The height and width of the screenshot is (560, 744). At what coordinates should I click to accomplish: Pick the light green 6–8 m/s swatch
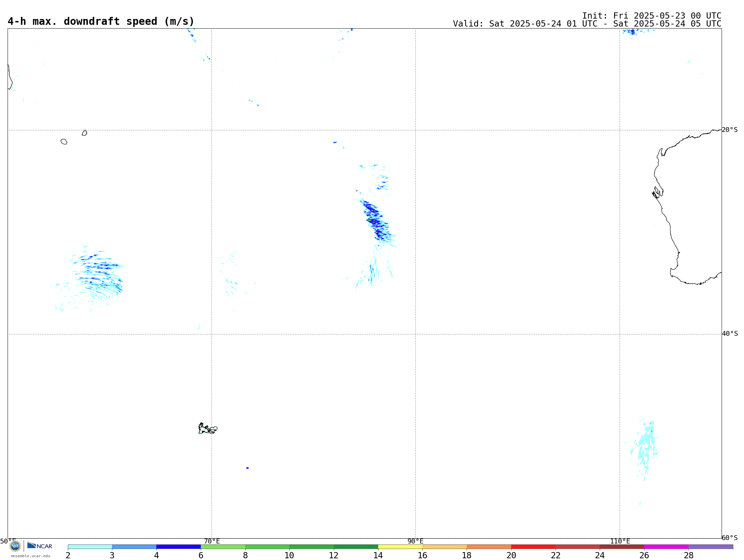click(x=223, y=547)
